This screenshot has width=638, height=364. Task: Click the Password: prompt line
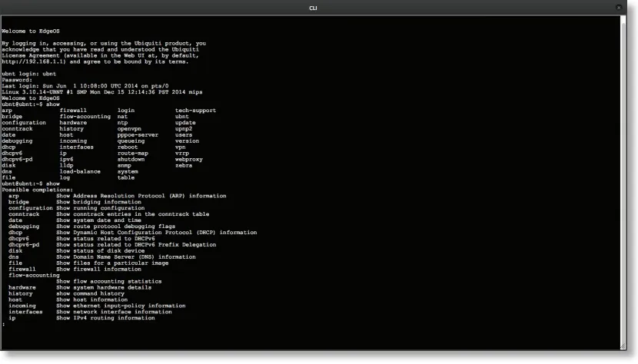(x=17, y=79)
